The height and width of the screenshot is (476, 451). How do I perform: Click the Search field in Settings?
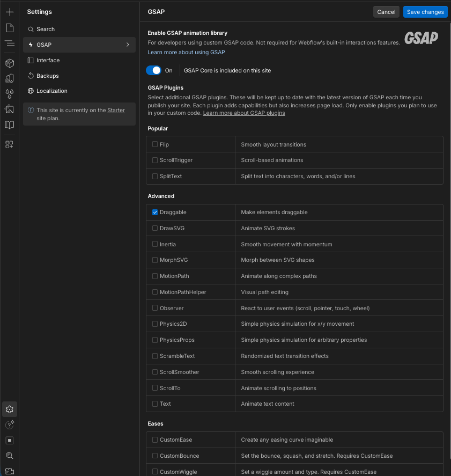click(46, 30)
